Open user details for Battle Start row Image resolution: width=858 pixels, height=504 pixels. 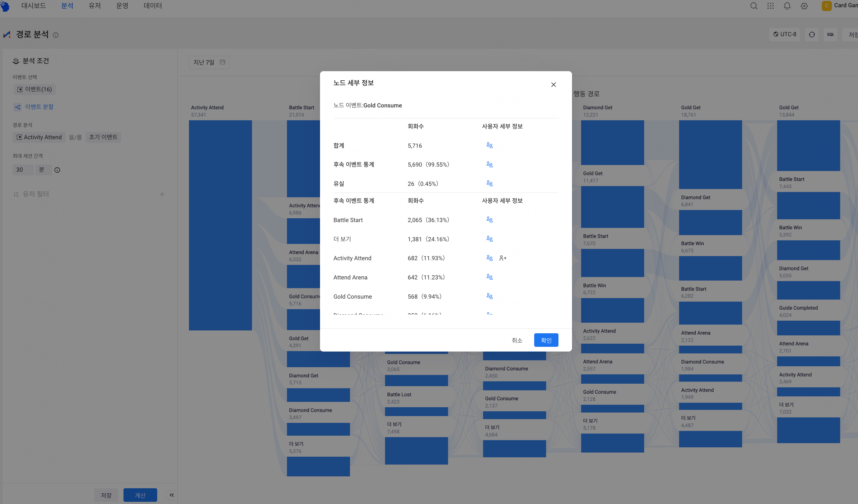(x=489, y=220)
